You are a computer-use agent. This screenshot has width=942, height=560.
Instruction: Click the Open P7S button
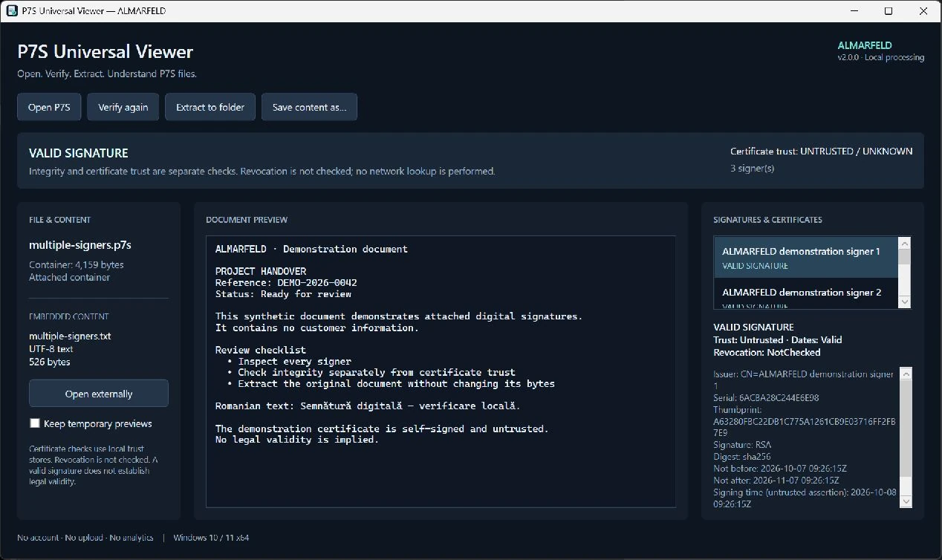49,107
